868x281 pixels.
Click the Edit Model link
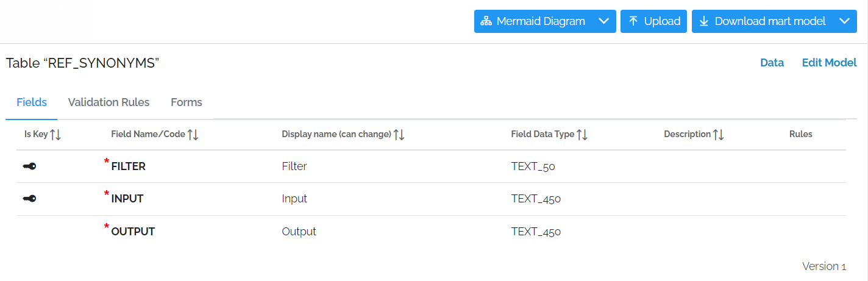coord(829,63)
